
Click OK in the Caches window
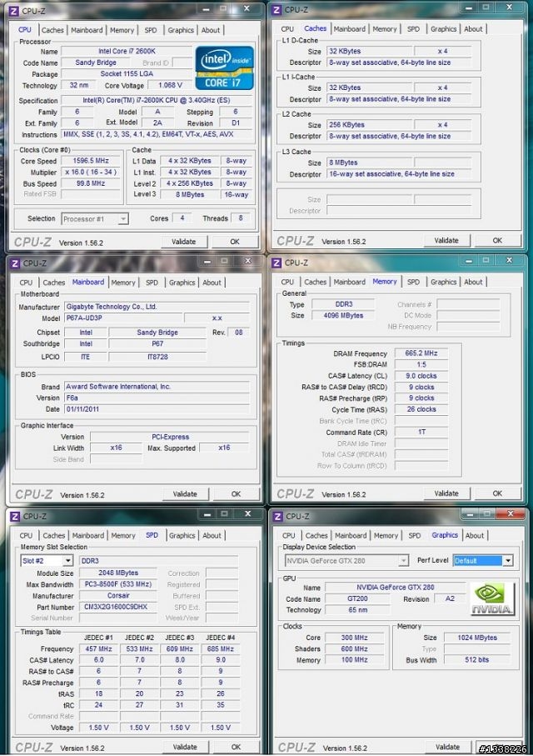point(497,240)
